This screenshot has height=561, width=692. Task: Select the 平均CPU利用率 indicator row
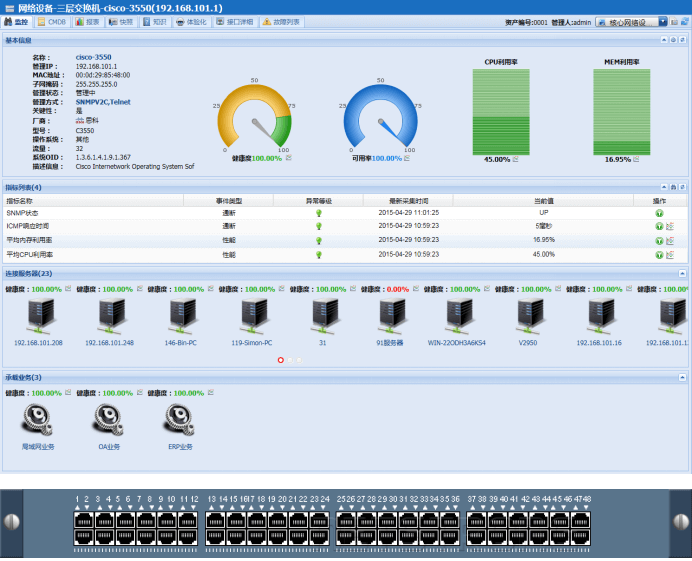click(x=346, y=255)
